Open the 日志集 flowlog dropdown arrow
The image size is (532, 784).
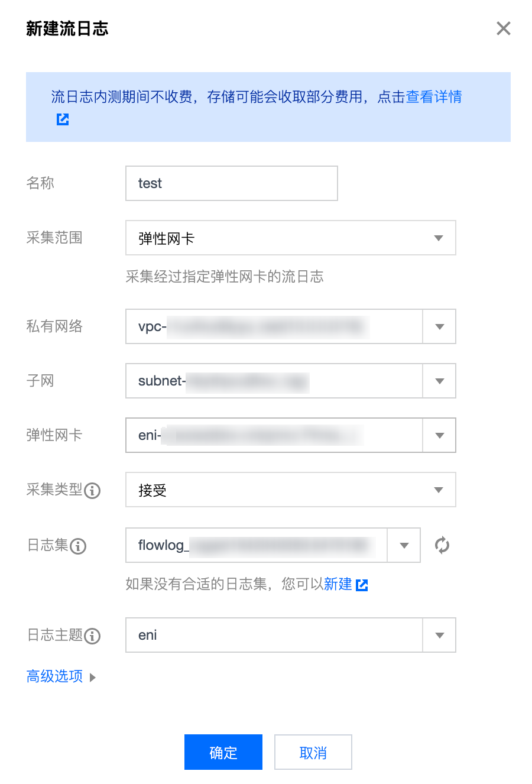click(x=404, y=545)
